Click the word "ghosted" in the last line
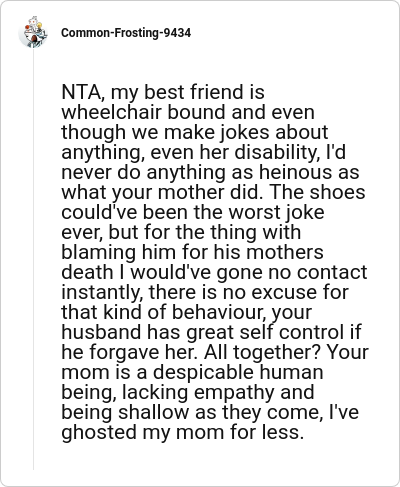The width and height of the screenshot is (400, 487). coord(99,433)
